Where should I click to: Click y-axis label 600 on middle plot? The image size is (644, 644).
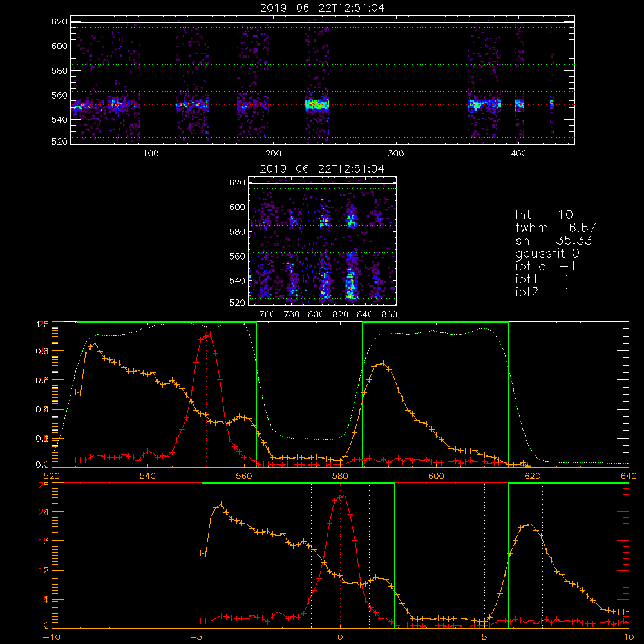(x=237, y=207)
